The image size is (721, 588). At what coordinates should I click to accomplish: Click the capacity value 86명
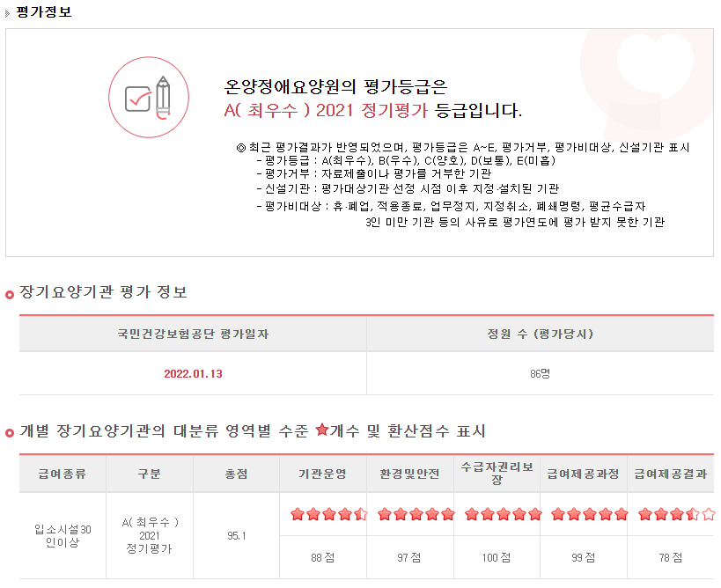[x=540, y=374]
